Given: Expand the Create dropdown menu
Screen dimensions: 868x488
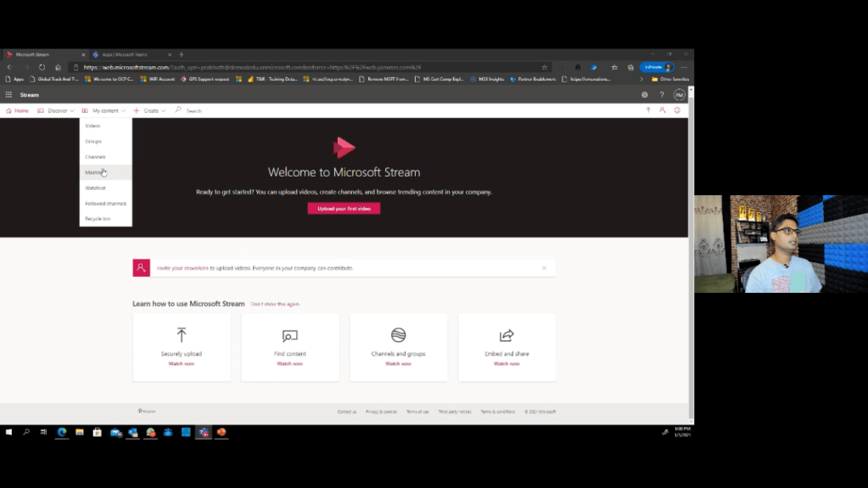Looking at the screenshot, I should click(150, 111).
